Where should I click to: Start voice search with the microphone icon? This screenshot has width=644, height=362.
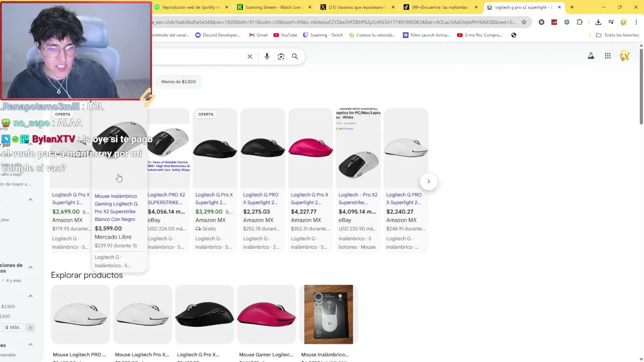(267, 56)
